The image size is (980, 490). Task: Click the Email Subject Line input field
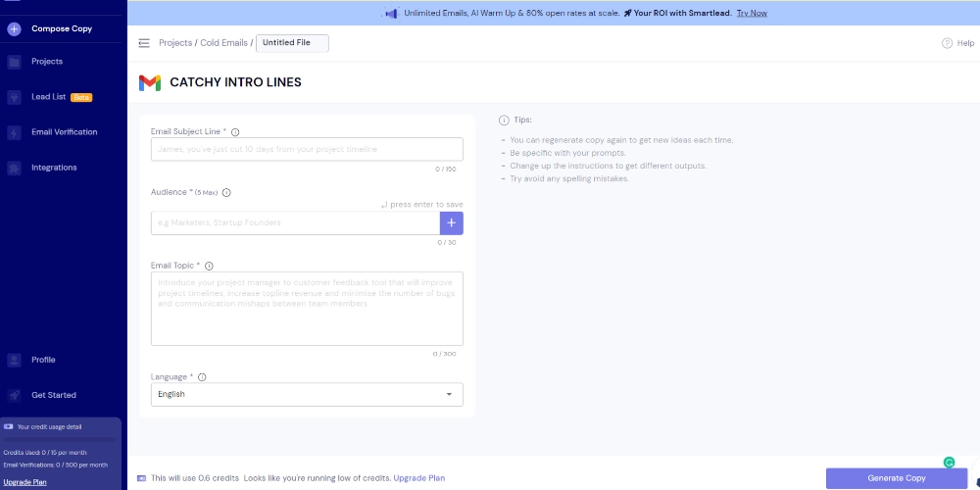click(307, 149)
